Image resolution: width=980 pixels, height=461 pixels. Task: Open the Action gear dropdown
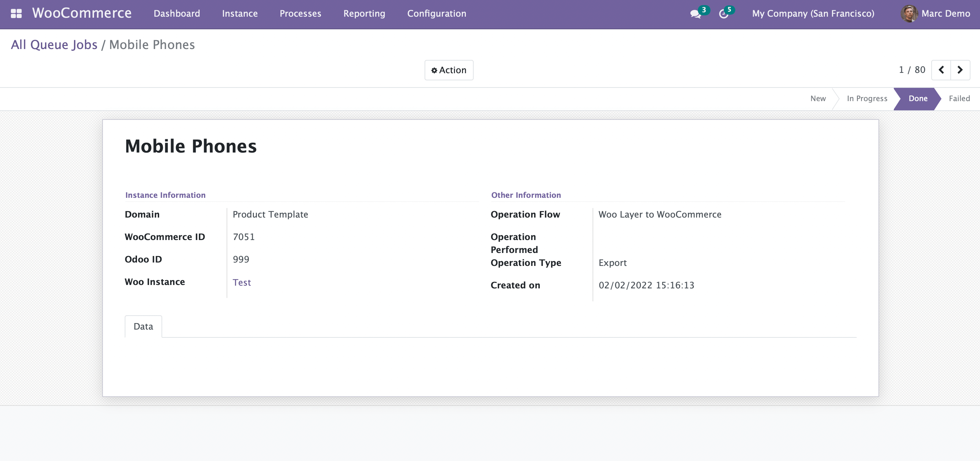coord(449,70)
